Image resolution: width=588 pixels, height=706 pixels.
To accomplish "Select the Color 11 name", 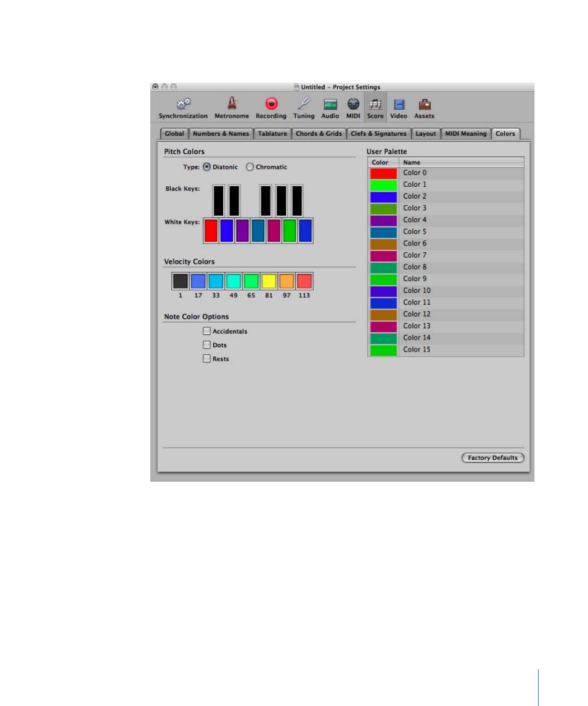I will point(417,302).
